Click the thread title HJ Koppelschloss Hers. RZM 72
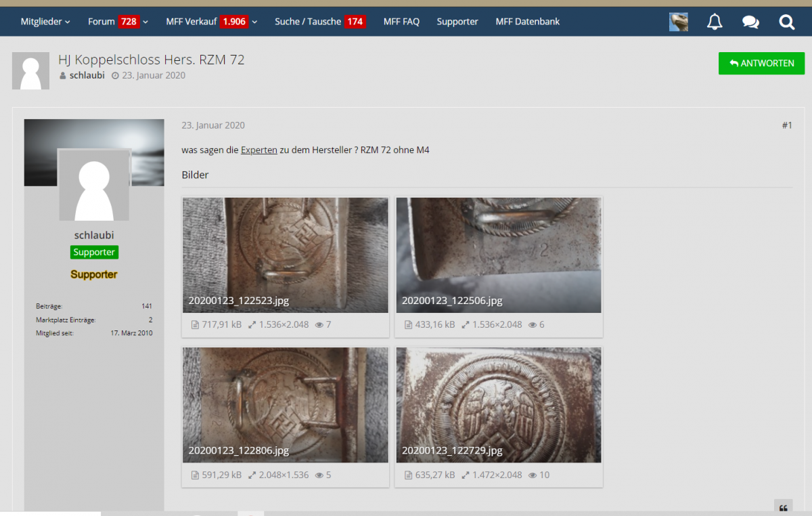Viewport: 812px width, 516px height. click(x=152, y=60)
